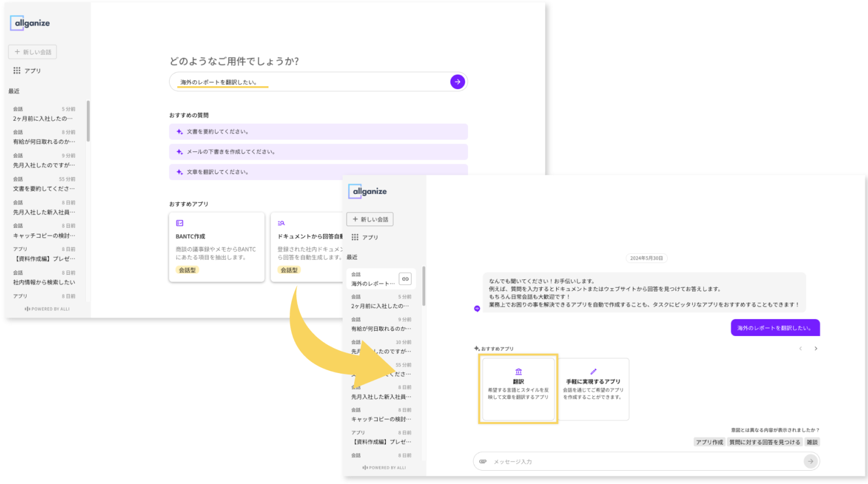Click the attachment clip icon in the message box
This screenshot has height=484, width=868.
coord(483,461)
